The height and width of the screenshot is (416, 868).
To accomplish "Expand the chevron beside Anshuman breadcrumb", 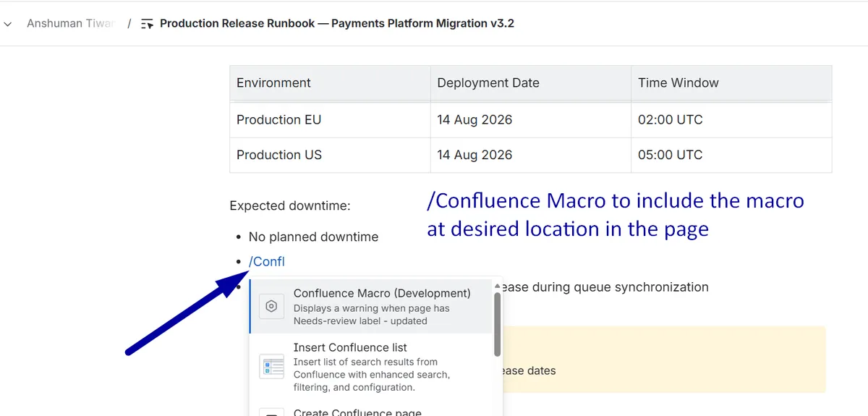I will (7, 24).
